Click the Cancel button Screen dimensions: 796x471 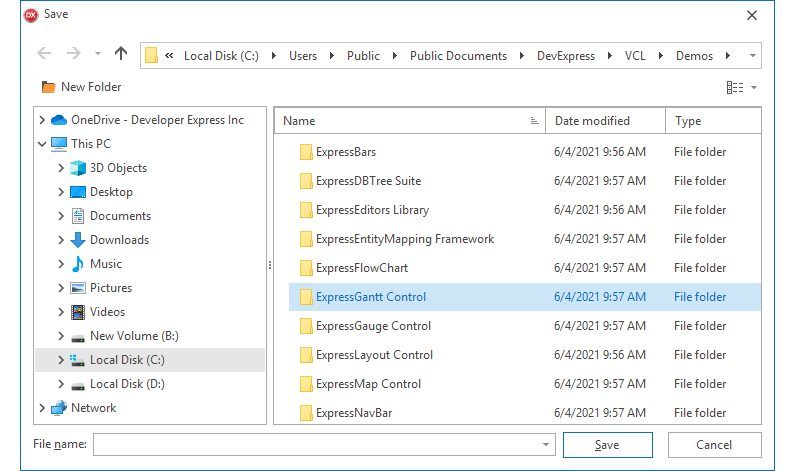click(x=714, y=445)
